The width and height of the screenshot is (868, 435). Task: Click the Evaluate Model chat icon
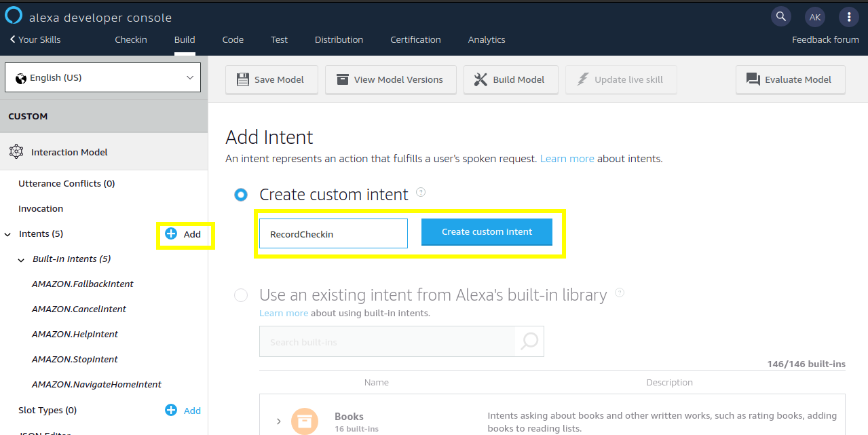(x=753, y=79)
